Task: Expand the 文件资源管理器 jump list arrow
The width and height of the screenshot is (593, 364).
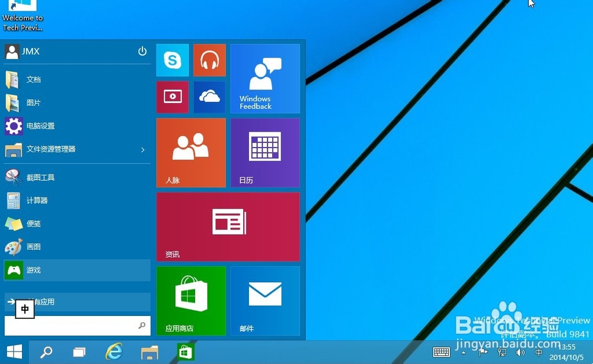Action: pos(143,149)
